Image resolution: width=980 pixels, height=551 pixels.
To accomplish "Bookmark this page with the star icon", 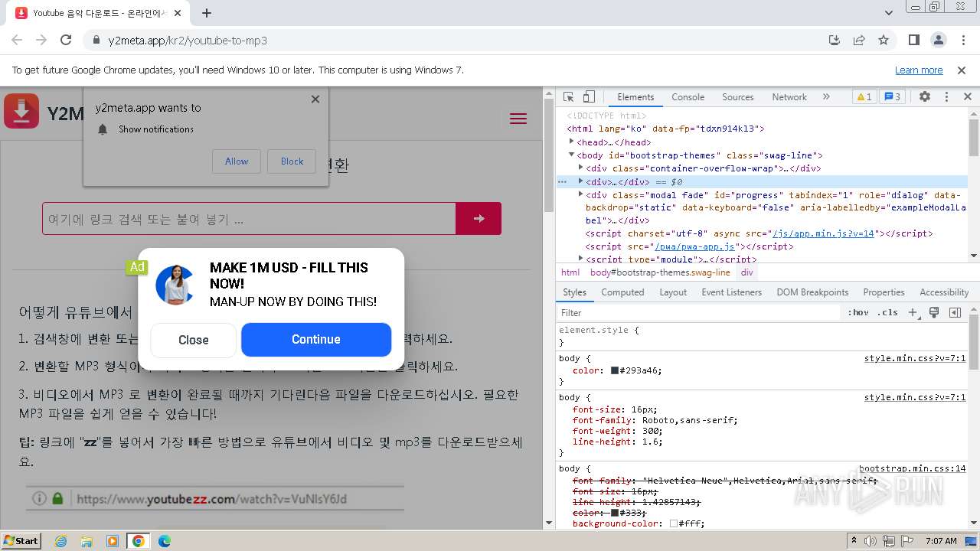I will tap(884, 41).
